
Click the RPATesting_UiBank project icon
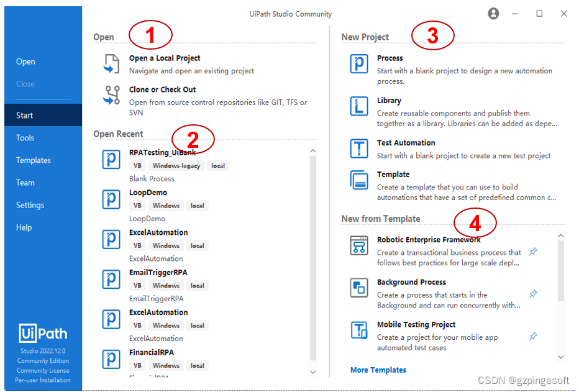[x=111, y=160]
